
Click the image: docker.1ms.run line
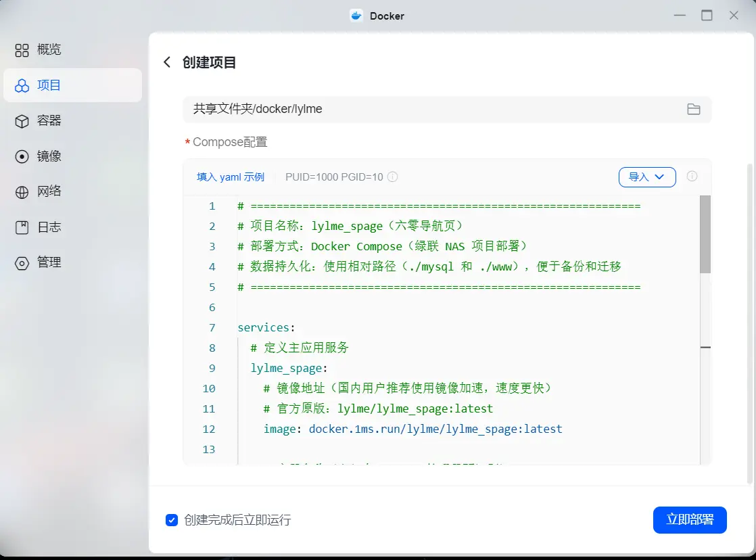412,429
